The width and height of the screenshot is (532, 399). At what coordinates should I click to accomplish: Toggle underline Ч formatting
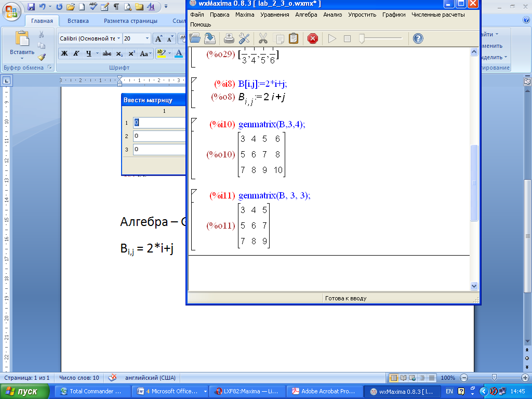88,54
